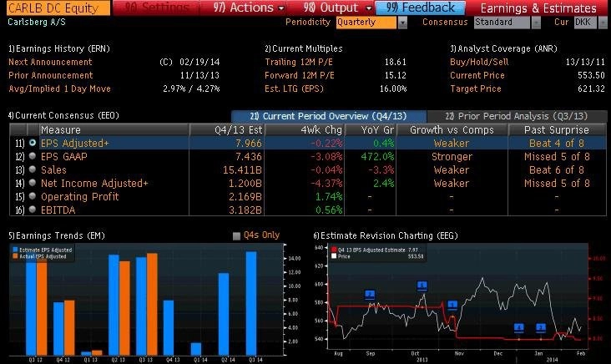Open 1) Earnings History (ERN) section
The width and height of the screenshot is (611, 364).
coord(59,48)
